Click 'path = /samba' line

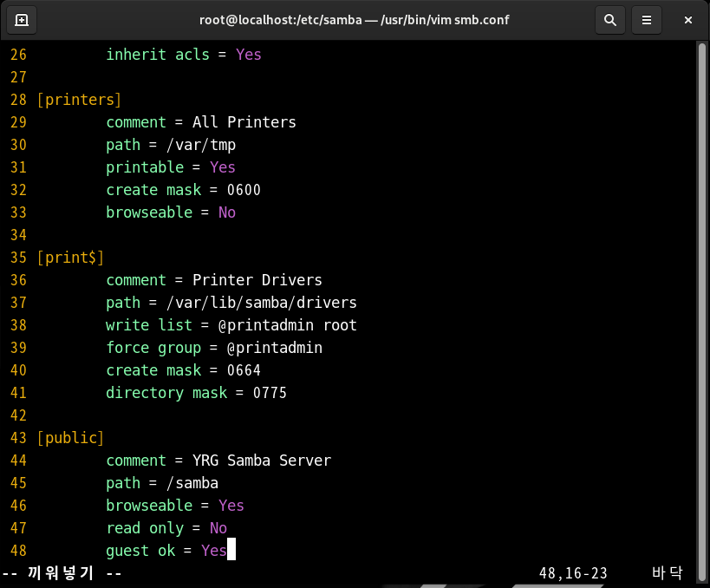pyautogui.click(x=162, y=483)
